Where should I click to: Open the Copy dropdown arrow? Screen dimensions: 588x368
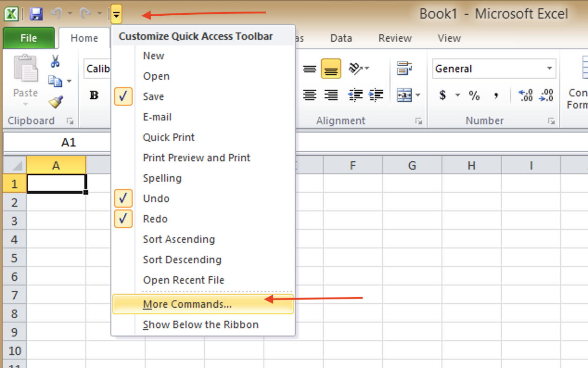(x=69, y=82)
